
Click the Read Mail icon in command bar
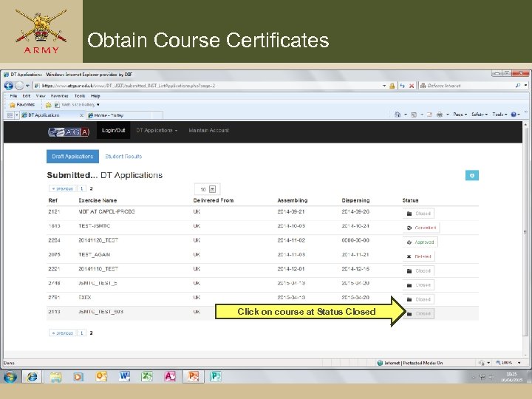(429, 115)
